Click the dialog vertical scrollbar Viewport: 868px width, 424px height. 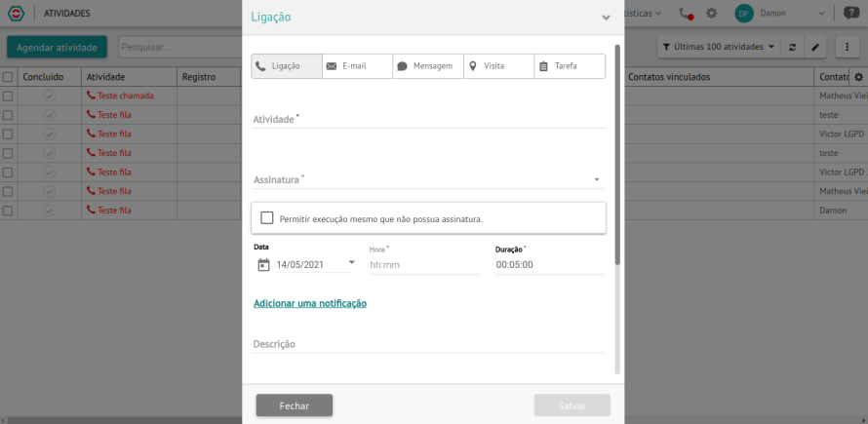click(x=617, y=155)
